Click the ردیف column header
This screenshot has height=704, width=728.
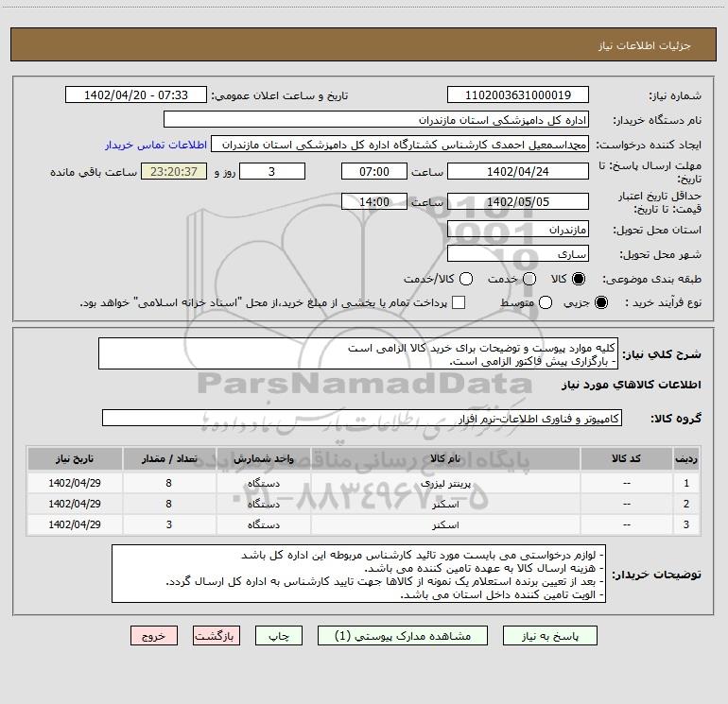686,459
